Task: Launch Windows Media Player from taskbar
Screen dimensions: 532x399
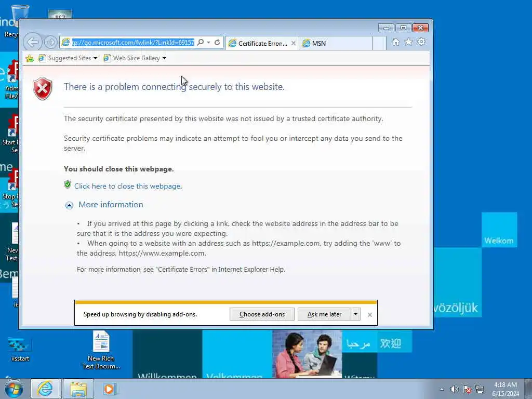Action: [109, 389]
